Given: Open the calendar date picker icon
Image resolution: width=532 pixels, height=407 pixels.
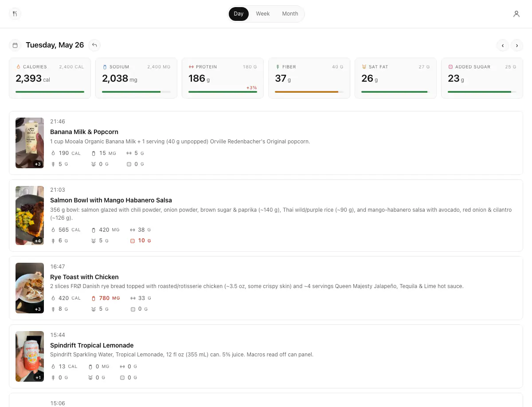Looking at the screenshot, I should (x=15, y=45).
